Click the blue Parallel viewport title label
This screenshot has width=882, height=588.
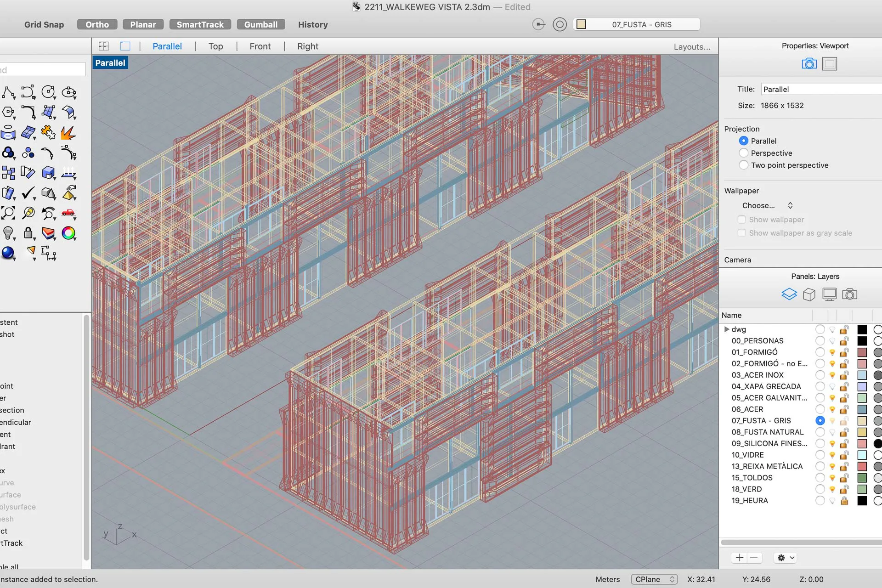coord(110,63)
